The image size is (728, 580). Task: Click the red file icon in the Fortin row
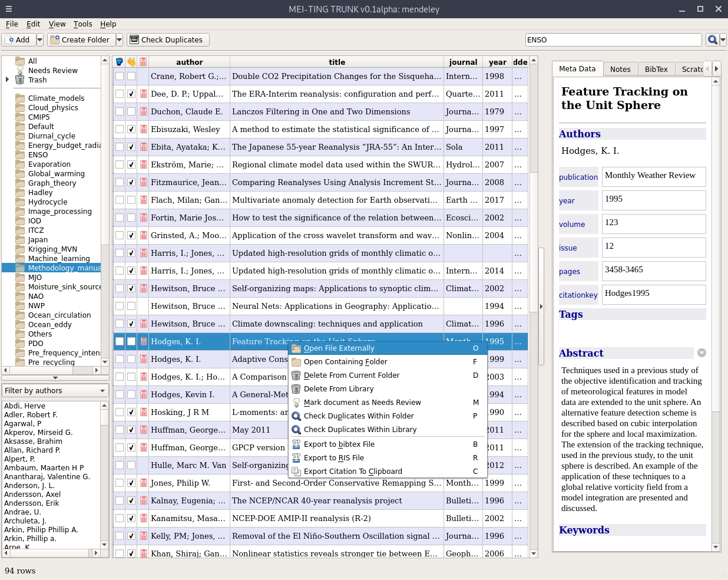143,218
